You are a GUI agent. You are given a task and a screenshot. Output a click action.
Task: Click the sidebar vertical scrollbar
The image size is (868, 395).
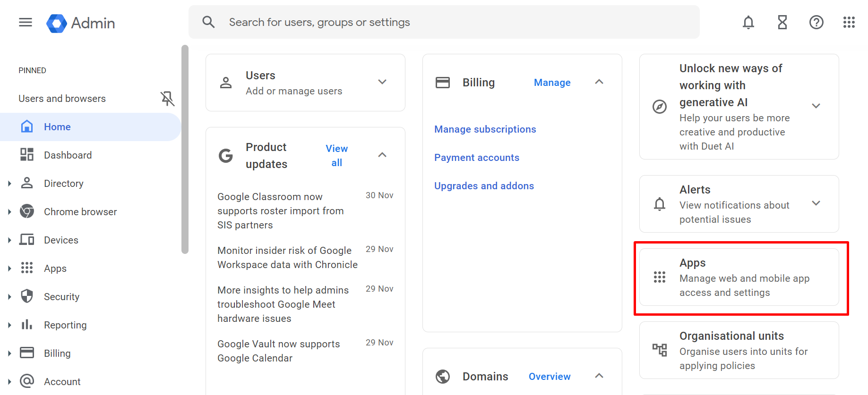(x=185, y=149)
